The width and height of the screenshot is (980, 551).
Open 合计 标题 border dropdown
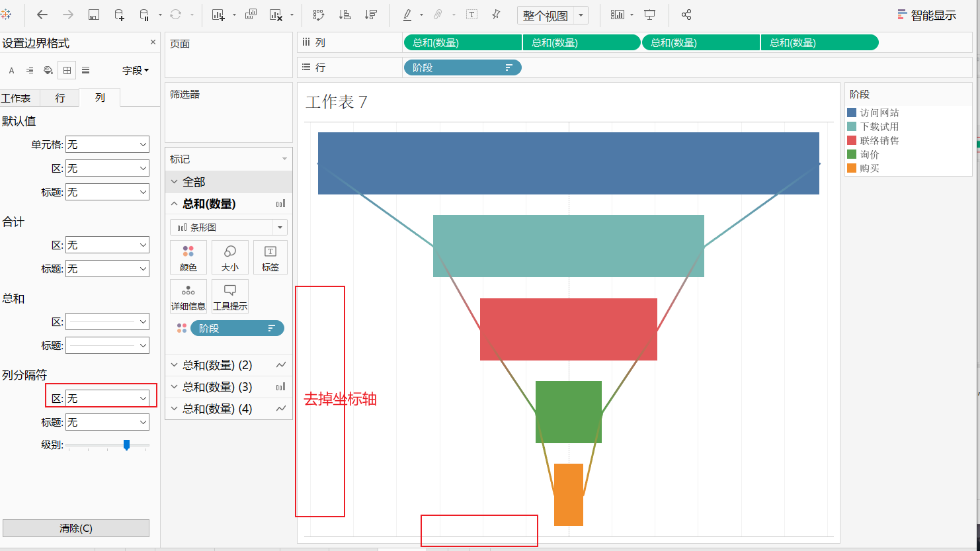coord(107,269)
